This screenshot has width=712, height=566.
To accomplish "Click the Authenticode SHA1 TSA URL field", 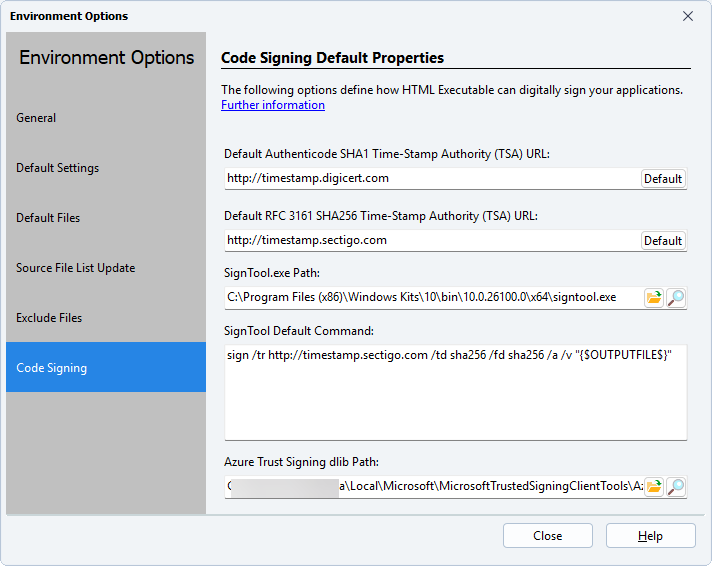I will [x=430, y=179].
